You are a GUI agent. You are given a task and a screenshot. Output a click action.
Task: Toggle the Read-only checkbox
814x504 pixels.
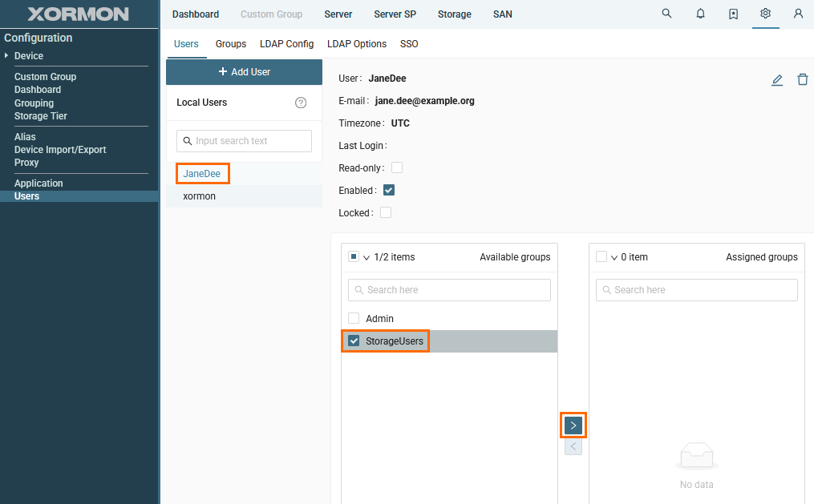click(x=397, y=168)
